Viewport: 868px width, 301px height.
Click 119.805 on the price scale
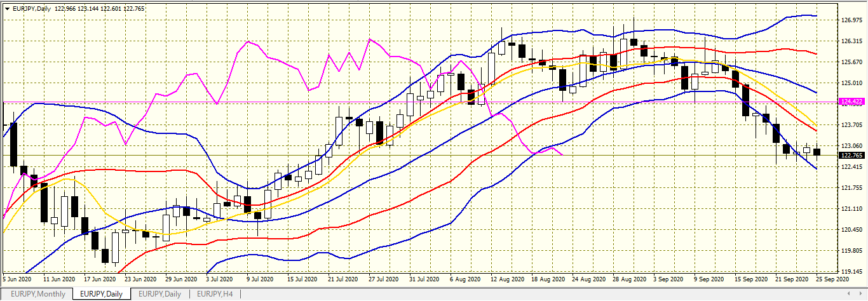(851, 250)
